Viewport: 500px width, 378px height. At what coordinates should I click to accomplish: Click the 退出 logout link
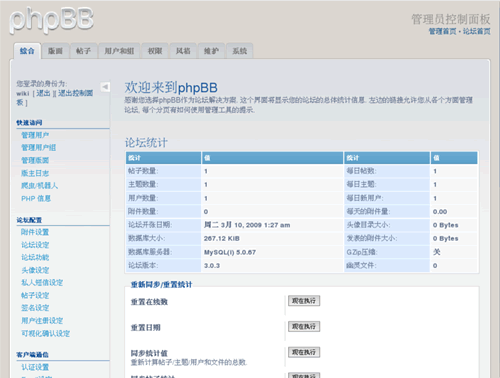pyautogui.click(x=43, y=93)
